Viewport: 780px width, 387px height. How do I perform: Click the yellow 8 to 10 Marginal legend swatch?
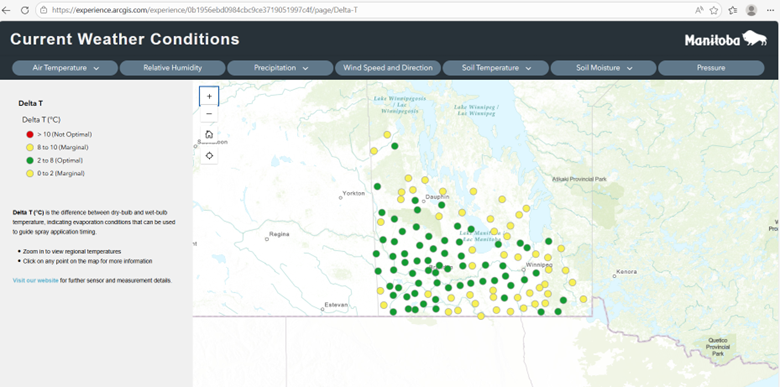pyautogui.click(x=30, y=147)
